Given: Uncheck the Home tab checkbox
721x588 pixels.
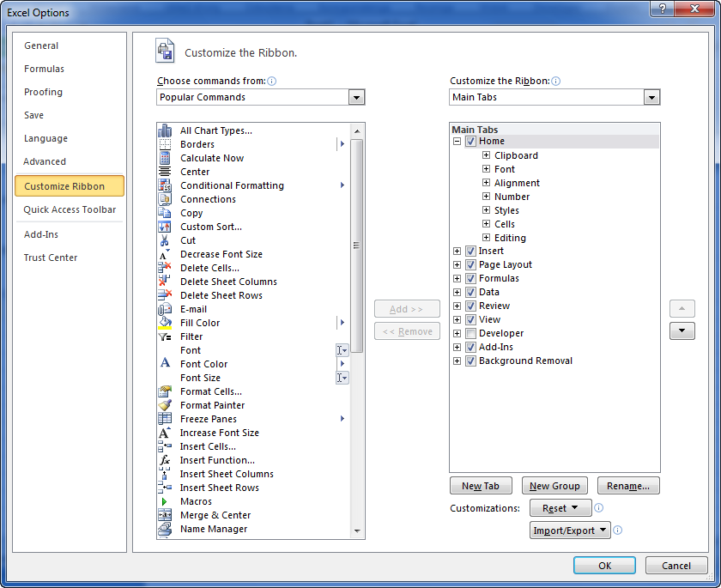Looking at the screenshot, I should click(x=470, y=141).
